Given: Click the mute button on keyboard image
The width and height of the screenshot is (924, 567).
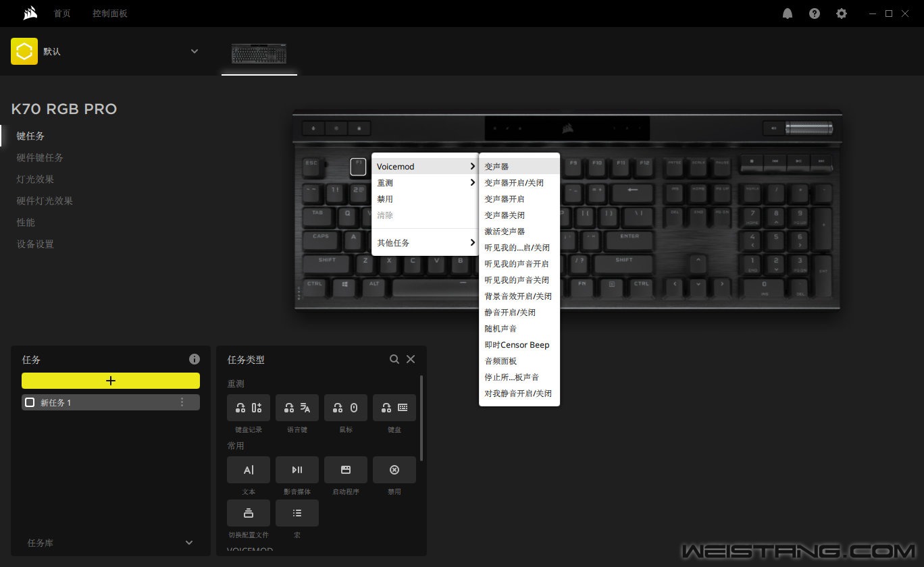Looking at the screenshot, I should coord(773,128).
